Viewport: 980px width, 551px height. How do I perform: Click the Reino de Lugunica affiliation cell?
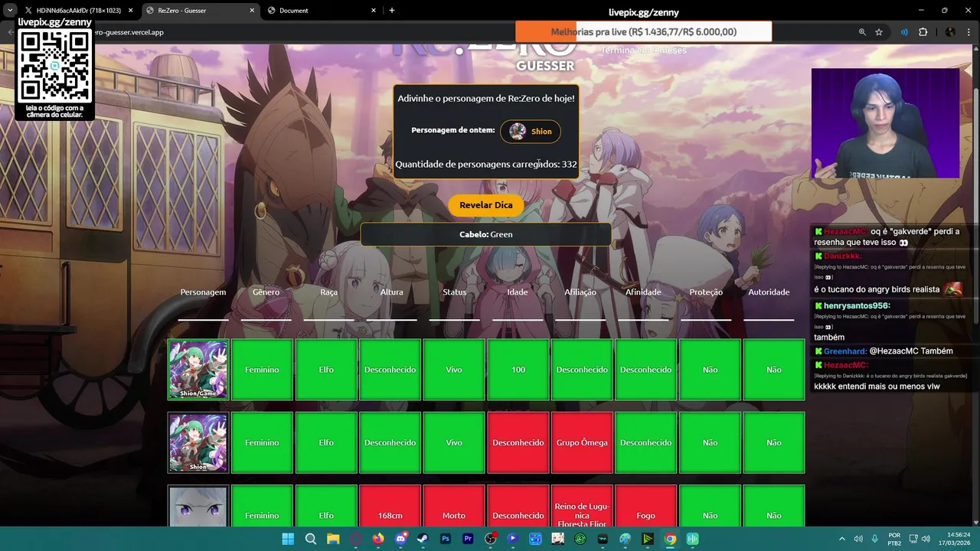coord(582,506)
